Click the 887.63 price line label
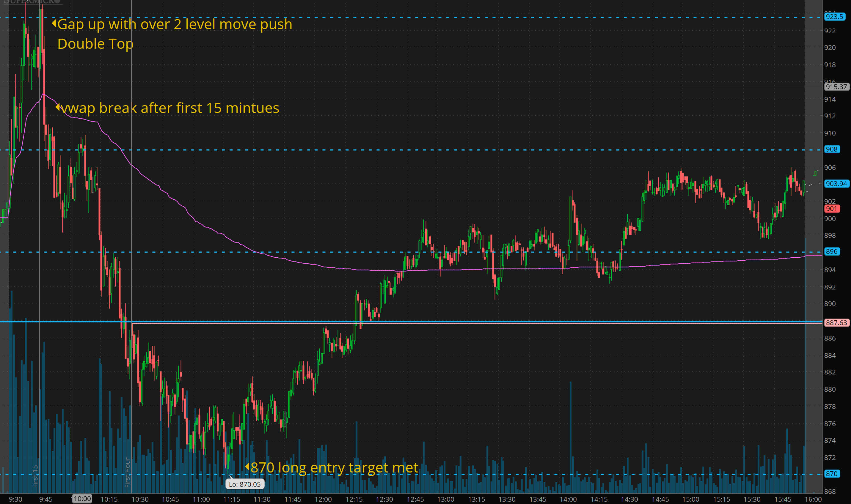 (836, 323)
